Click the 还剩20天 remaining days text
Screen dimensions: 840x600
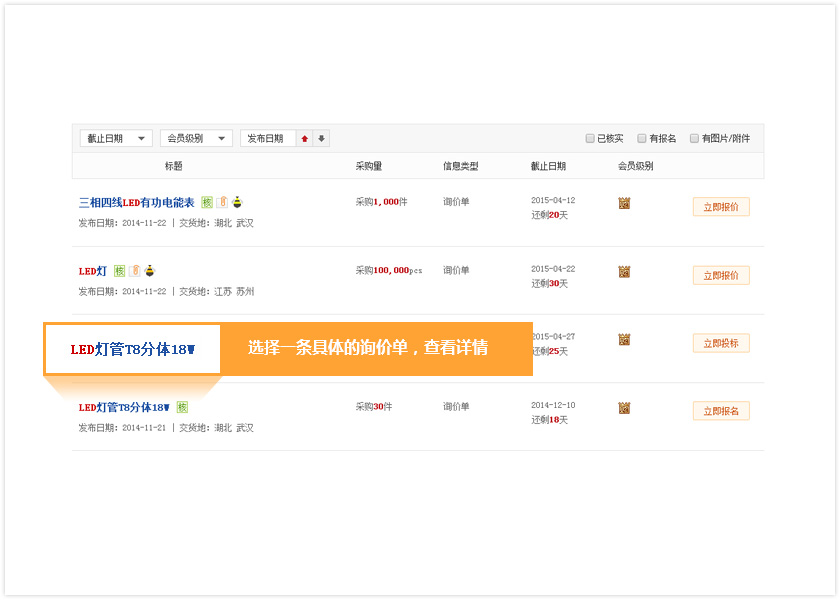550,215
